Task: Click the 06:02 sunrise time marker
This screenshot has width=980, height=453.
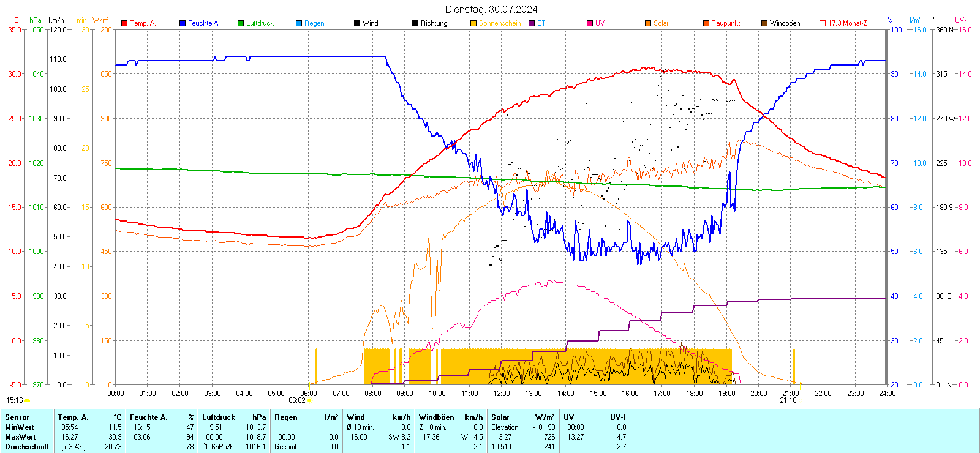Action: (297, 400)
